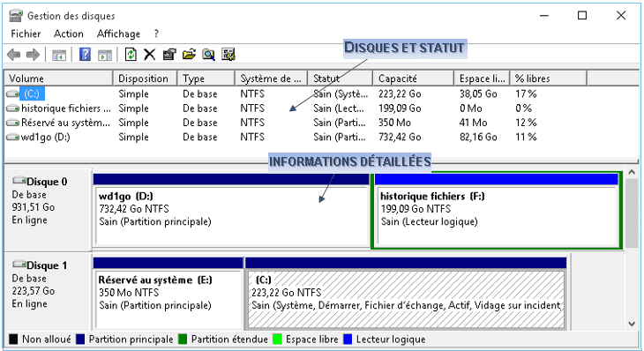Viewport: 644px width, 351px height.
Task: Click the bright green Espace libre legend swatch
Action: coord(277,340)
